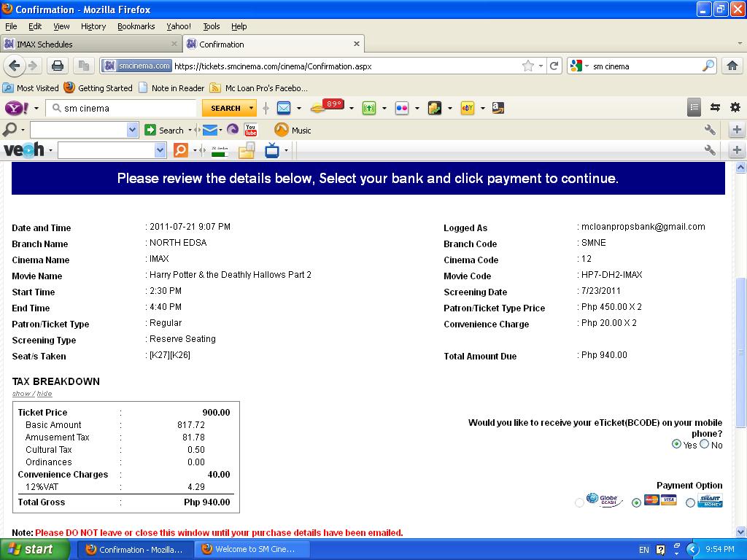
Task: Click the YouTube toolbar icon
Action: coord(251,130)
